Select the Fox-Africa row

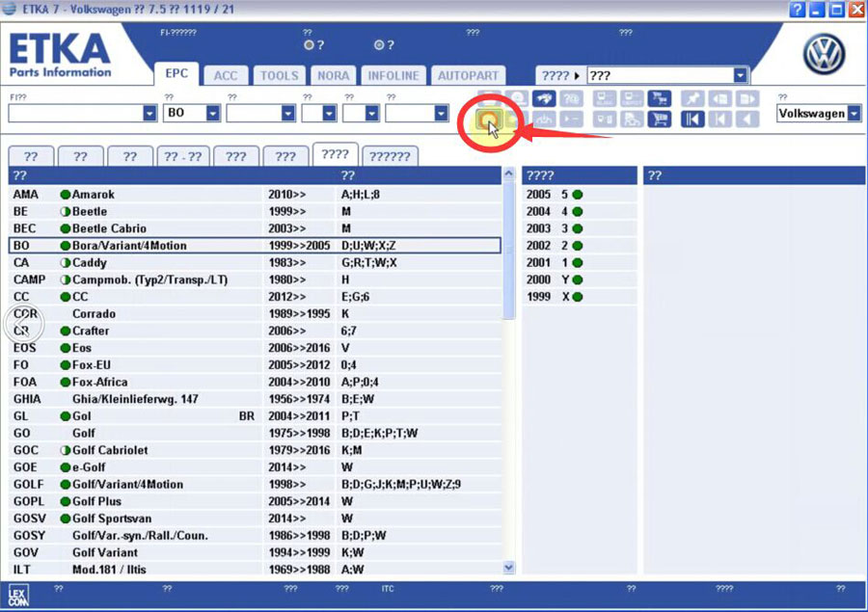pos(255,382)
